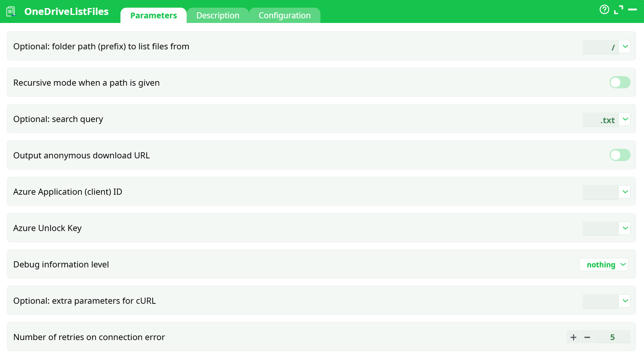Select the Parameters tab

pyautogui.click(x=153, y=15)
